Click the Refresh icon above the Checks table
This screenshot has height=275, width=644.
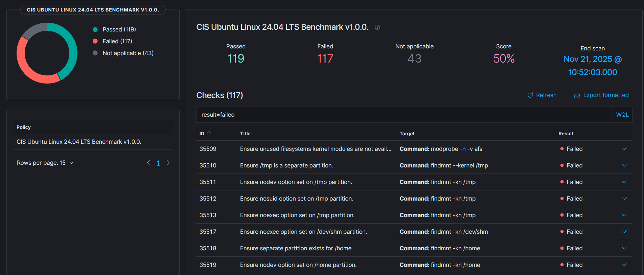pyautogui.click(x=530, y=95)
